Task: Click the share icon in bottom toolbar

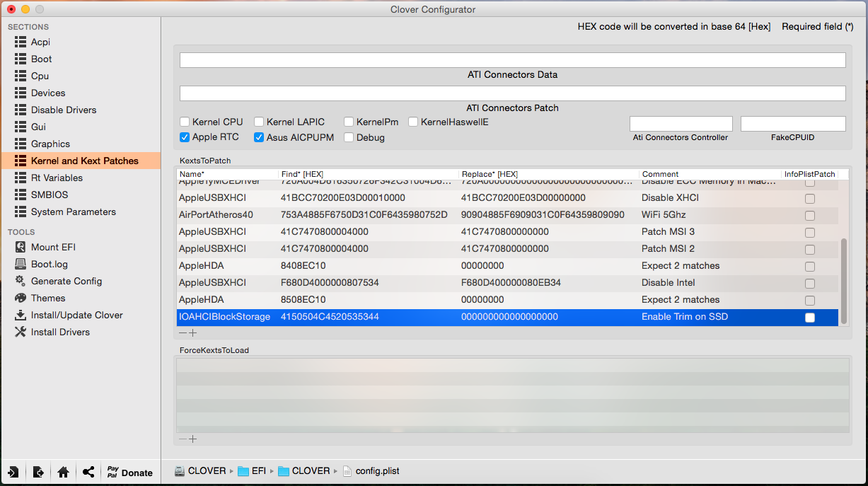Action: [x=88, y=472]
